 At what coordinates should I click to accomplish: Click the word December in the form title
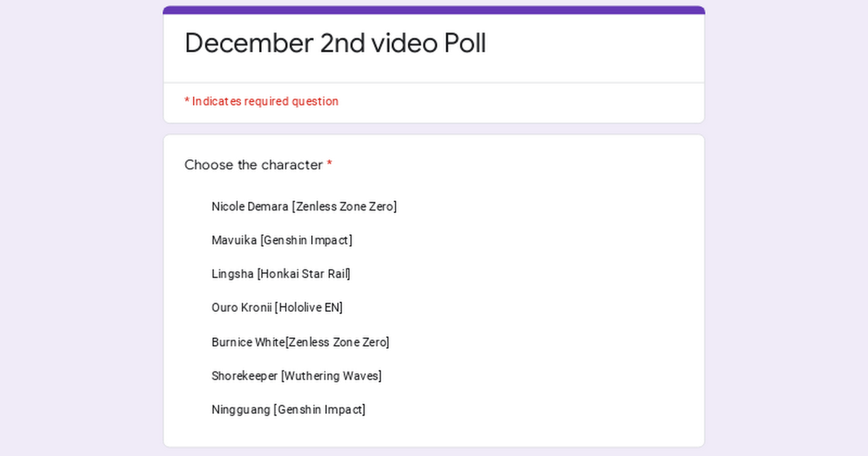tap(249, 43)
